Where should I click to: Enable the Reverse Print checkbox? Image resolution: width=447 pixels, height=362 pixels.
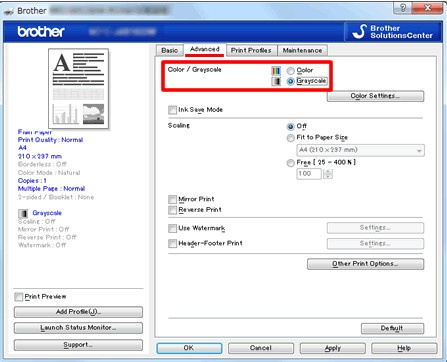[x=172, y=210]
